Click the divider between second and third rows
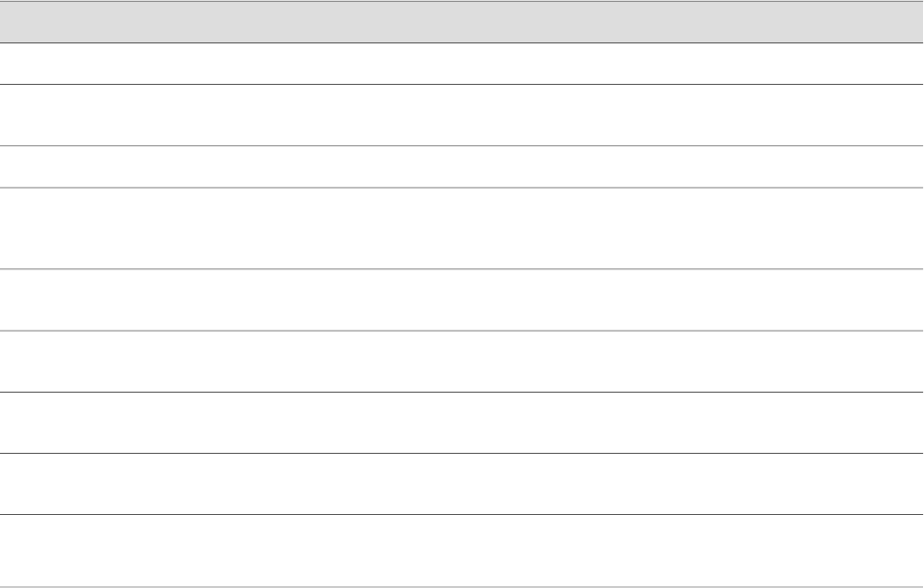 tap(462, 145)
